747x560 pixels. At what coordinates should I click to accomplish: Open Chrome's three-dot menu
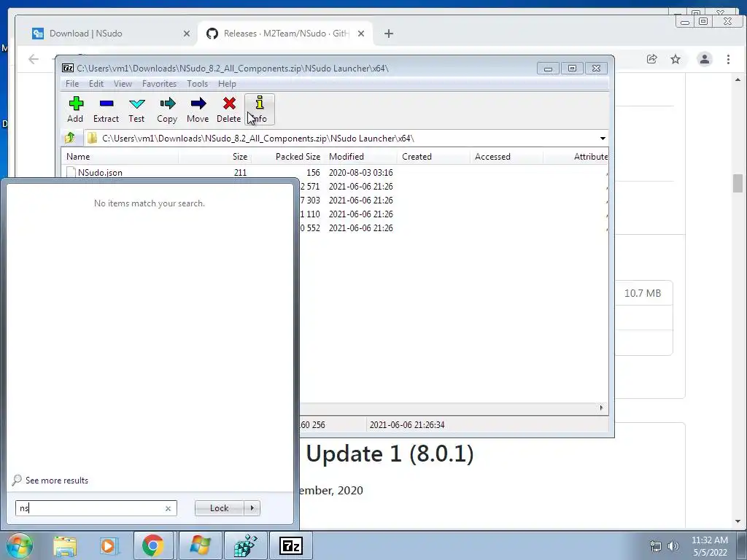pos(728,59)
